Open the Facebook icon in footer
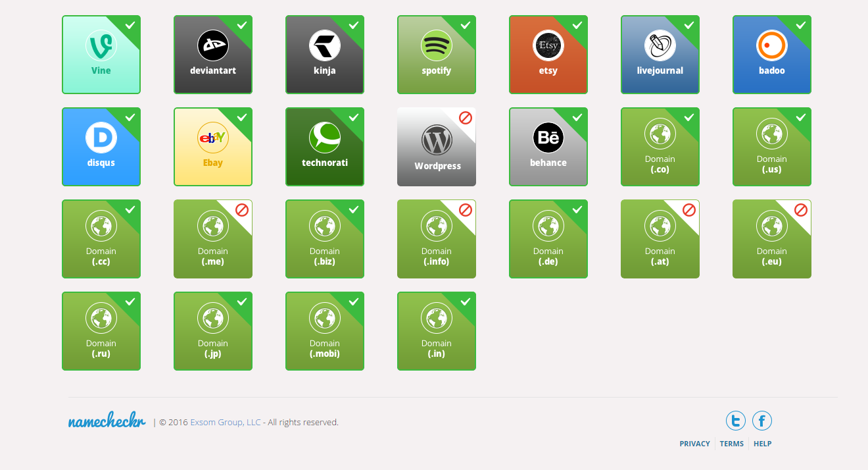Image resolution: width=868 pixels, height=470 pixels. point(762,421)
